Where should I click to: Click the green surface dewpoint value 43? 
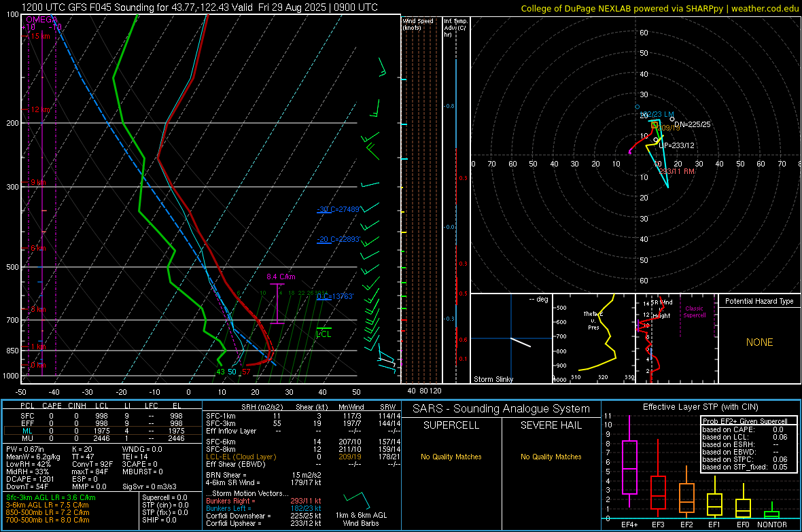coord(220,372)
